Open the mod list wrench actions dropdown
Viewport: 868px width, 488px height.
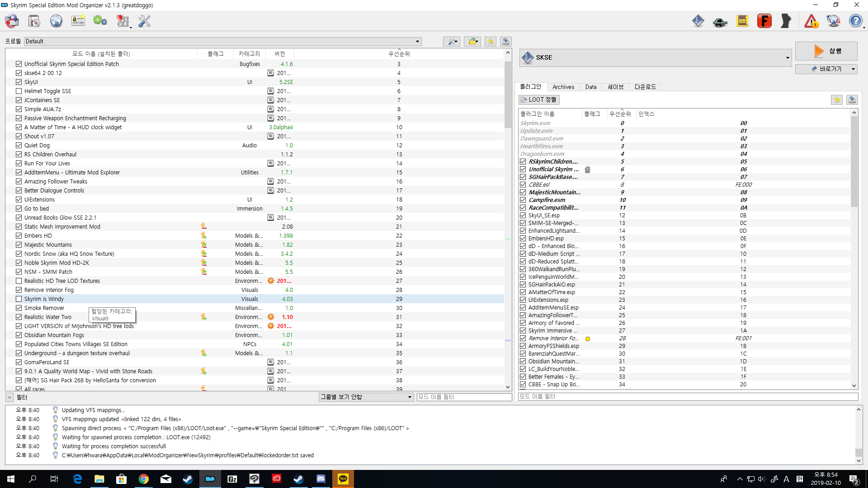click(x=451, y=42)
